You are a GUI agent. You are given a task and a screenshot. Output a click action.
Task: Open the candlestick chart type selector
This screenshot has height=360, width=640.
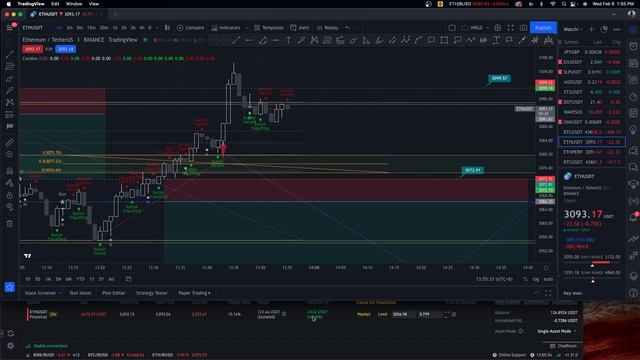pos(167,28)
